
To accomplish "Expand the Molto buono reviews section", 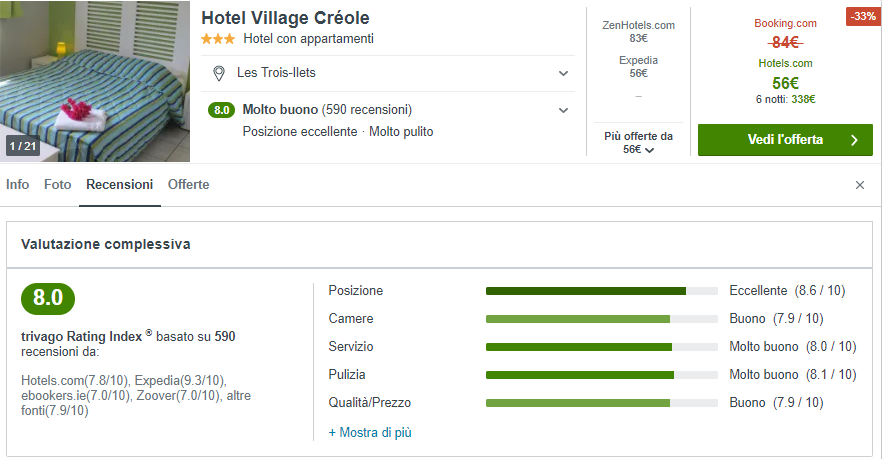I will click(564, 110).
